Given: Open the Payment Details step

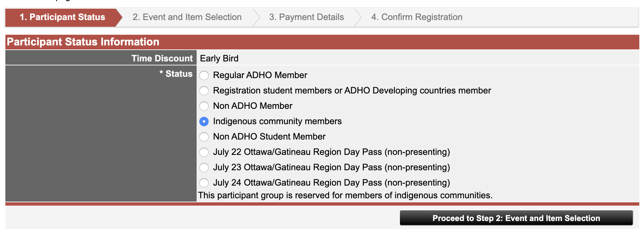Looking at the screenshot, I should 306,17.
